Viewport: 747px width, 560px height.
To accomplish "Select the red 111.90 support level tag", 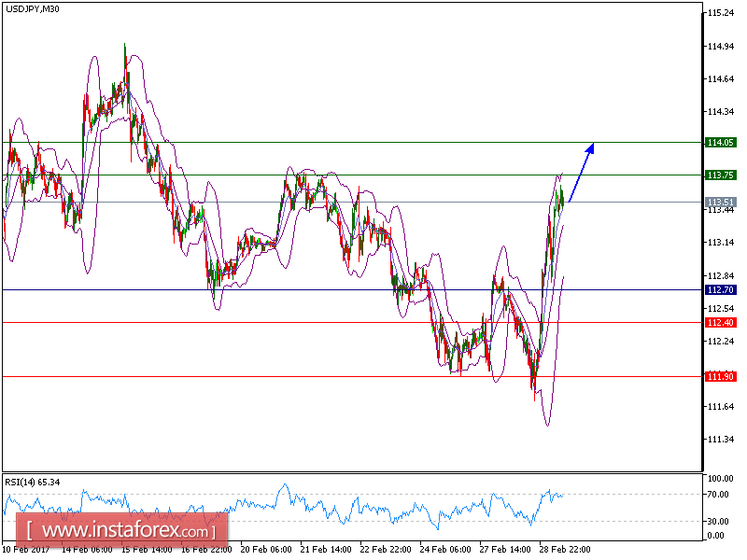I will click(x=719, y=377).
